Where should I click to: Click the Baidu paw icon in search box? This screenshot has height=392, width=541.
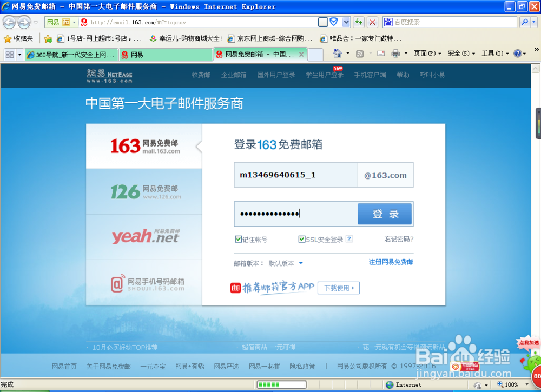(x=388, y=22)
